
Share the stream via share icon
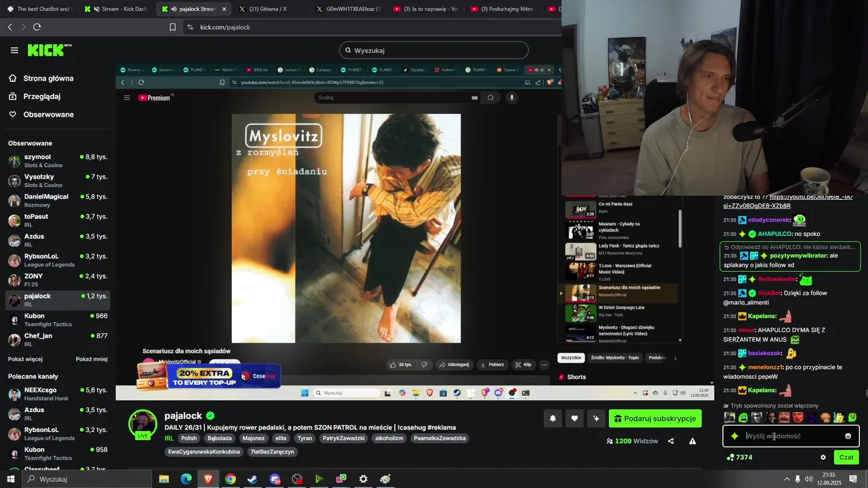point(671,441)
